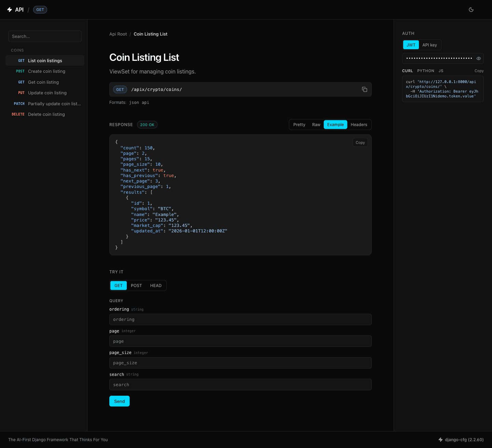Select JWT auth type

point(411,45)
